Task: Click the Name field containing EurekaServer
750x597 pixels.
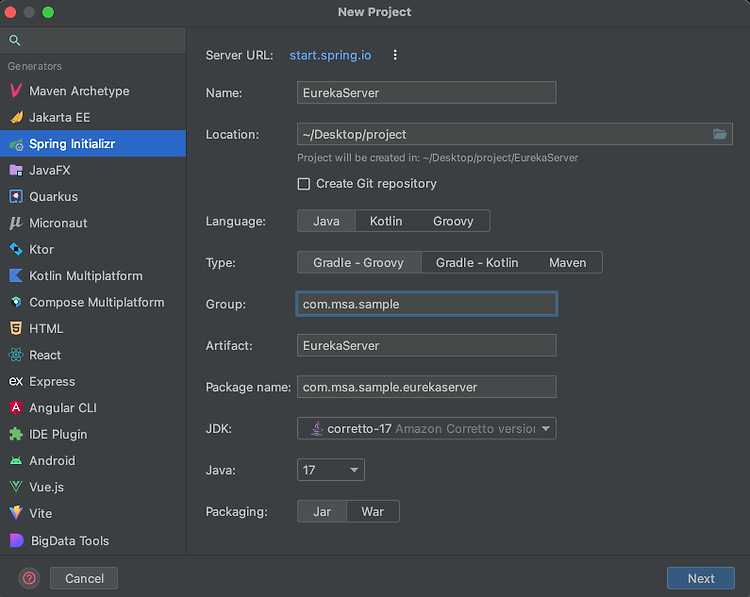Action: click(x=427, y=92)
